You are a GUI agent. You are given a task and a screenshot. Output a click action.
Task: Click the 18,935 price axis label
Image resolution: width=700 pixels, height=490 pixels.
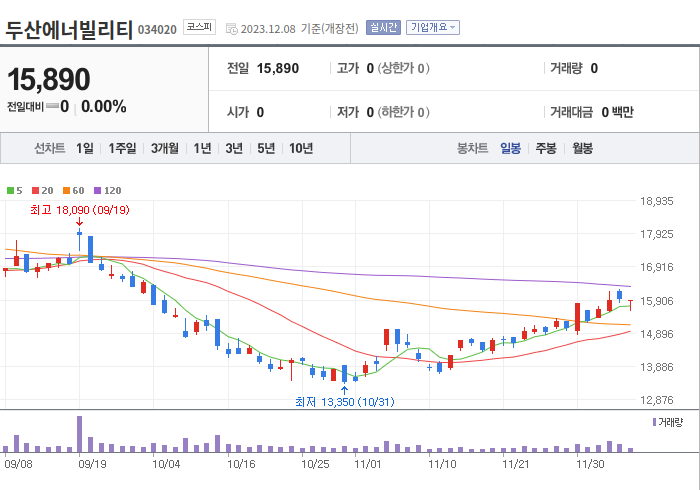pyautogui.click(x=657, y=201)
